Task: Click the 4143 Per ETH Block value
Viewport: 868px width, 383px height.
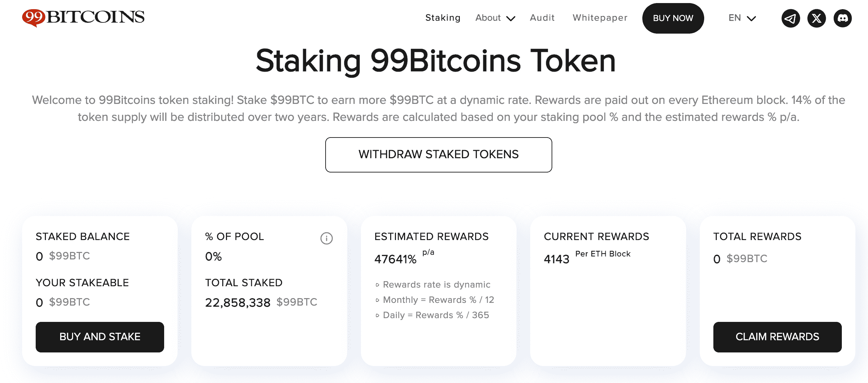Action: pyautogui.click(x=556, y=259)
